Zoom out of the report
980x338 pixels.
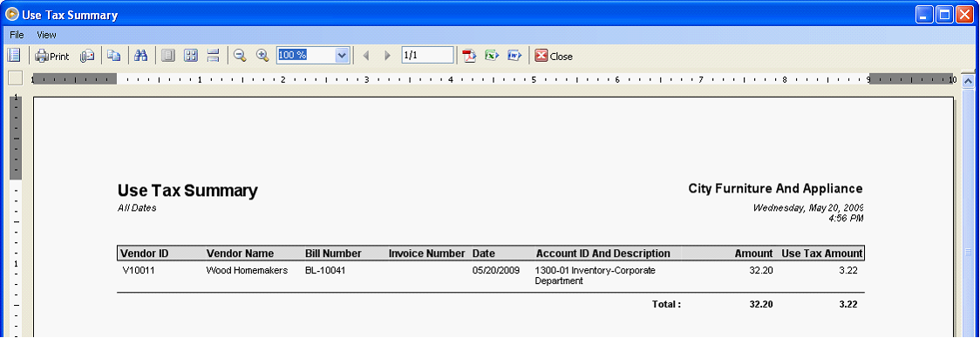click(240, 56)
